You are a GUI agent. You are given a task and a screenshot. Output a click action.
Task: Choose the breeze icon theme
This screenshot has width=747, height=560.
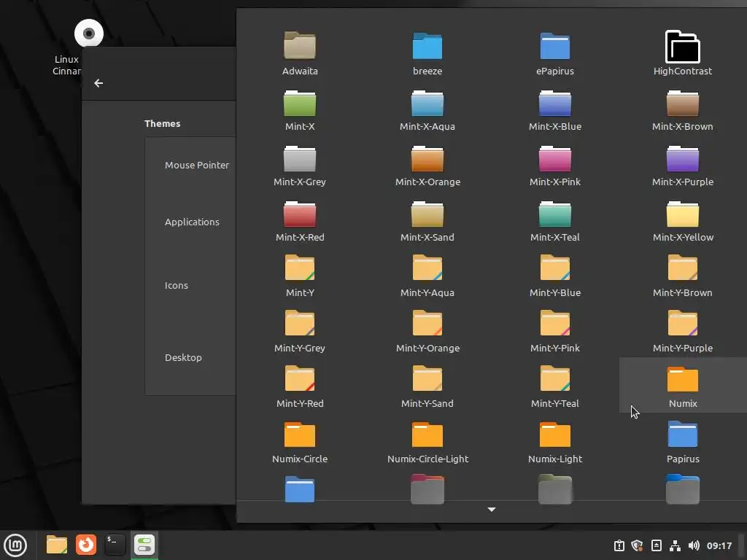[427, 52]
